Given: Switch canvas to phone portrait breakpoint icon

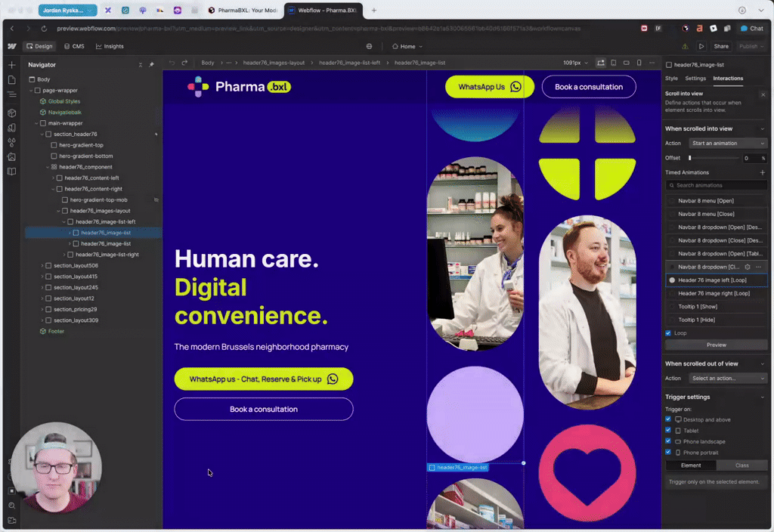Looking at the screenshot, I should pyautogui.click(x=639, y=63).
